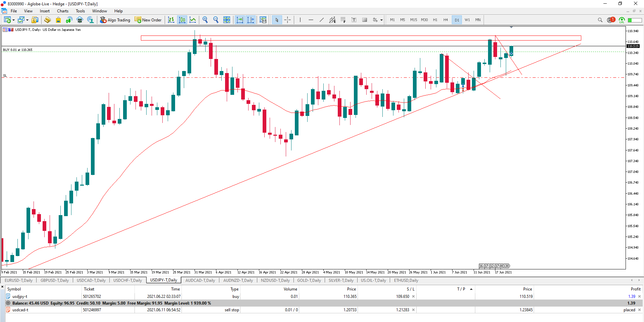Switch to the GOLD-T,Daily tab
The height and width of the screenshot is (322, 644).
(x=309, y=280)
